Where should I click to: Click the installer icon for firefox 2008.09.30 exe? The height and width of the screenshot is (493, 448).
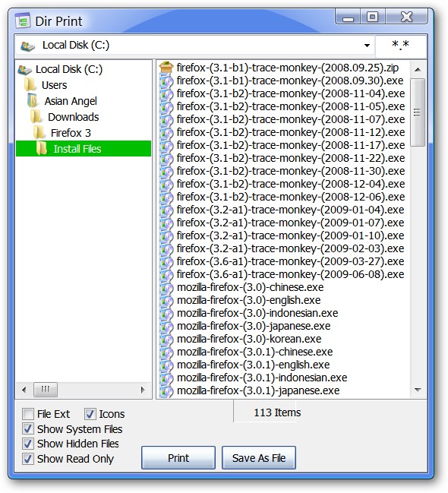(x=166, y=81)
